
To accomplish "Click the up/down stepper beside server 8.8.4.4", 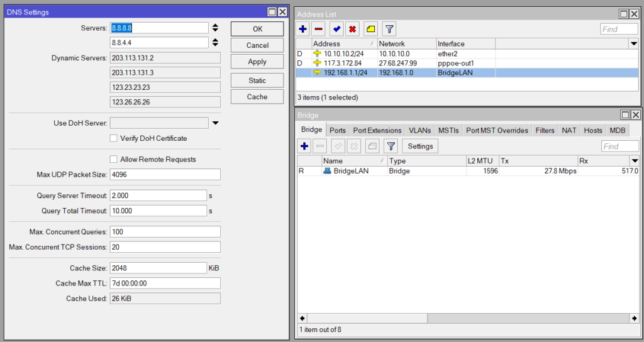I will point(216,43).
